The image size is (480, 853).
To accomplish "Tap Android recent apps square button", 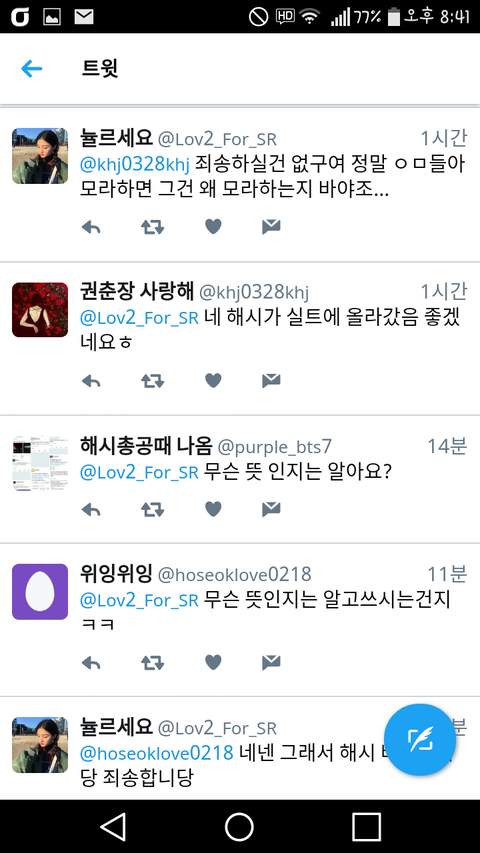I will (x=366, y=827).
